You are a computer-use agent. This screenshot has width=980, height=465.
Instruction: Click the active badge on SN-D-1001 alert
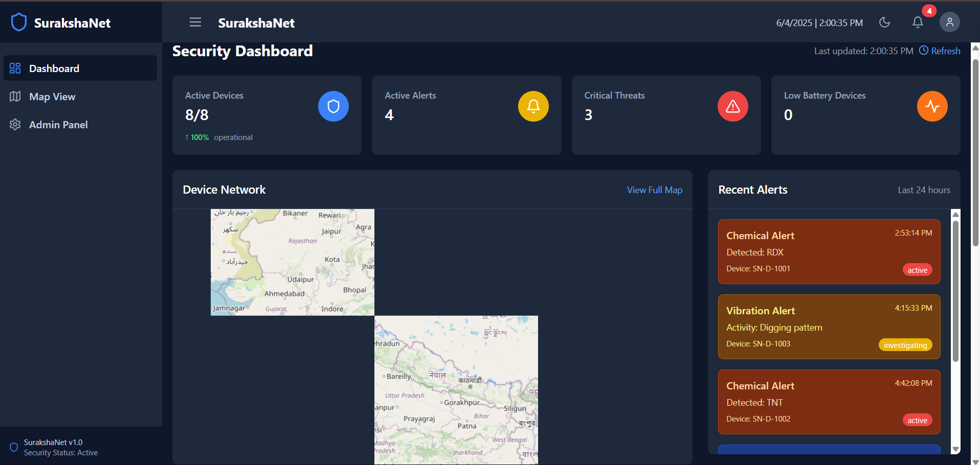(x=917, y=270)
